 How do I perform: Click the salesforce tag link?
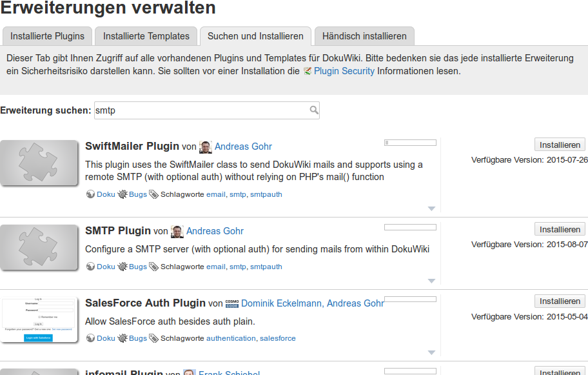coord(278,338)
